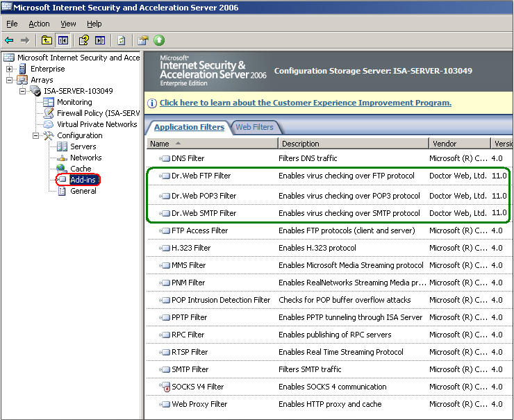Click the SOCKS V4 Filter disabled icon
This screenshot has width=514, height=420.
coord(165,387)
